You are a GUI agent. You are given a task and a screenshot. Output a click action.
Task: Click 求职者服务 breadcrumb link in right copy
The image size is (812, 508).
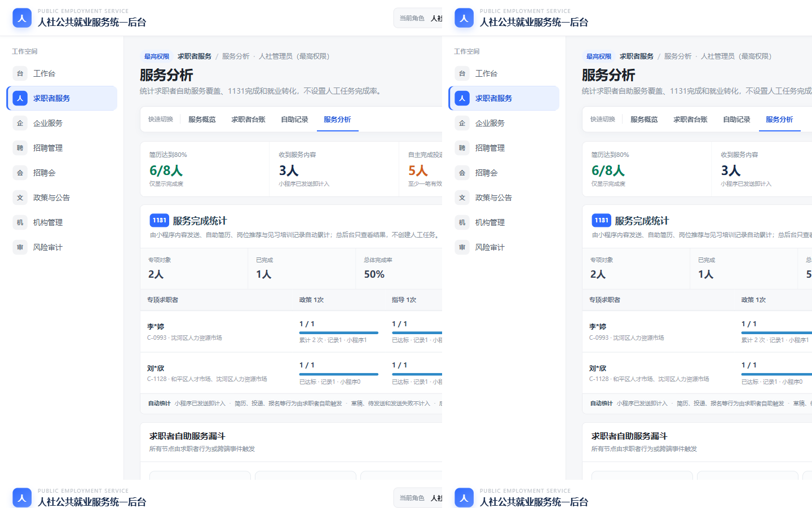637,56
